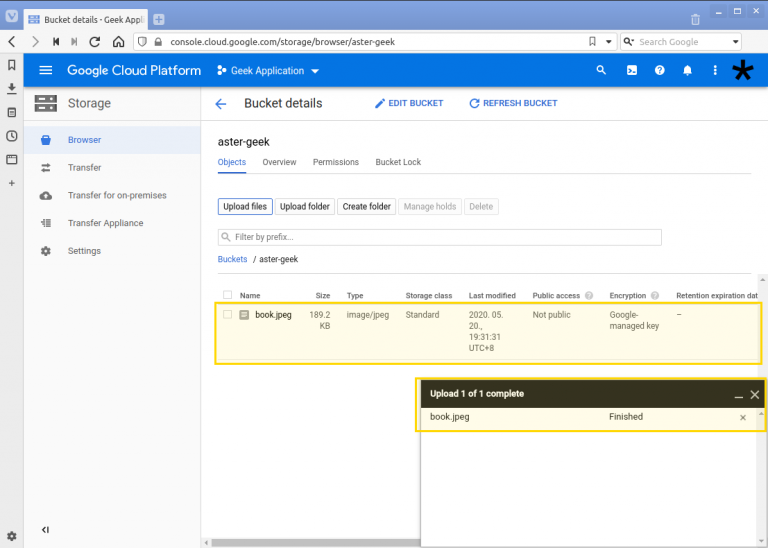
Task: Open a new browser tab with plus icon
Action: pyautogui.click(x=159, y=20)
